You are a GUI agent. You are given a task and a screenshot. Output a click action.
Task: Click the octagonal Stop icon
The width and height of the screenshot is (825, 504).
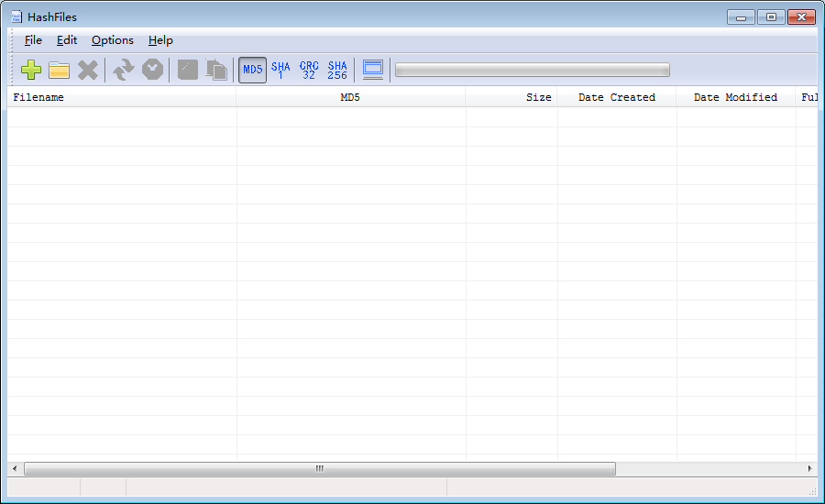click(x=152, y=70)
